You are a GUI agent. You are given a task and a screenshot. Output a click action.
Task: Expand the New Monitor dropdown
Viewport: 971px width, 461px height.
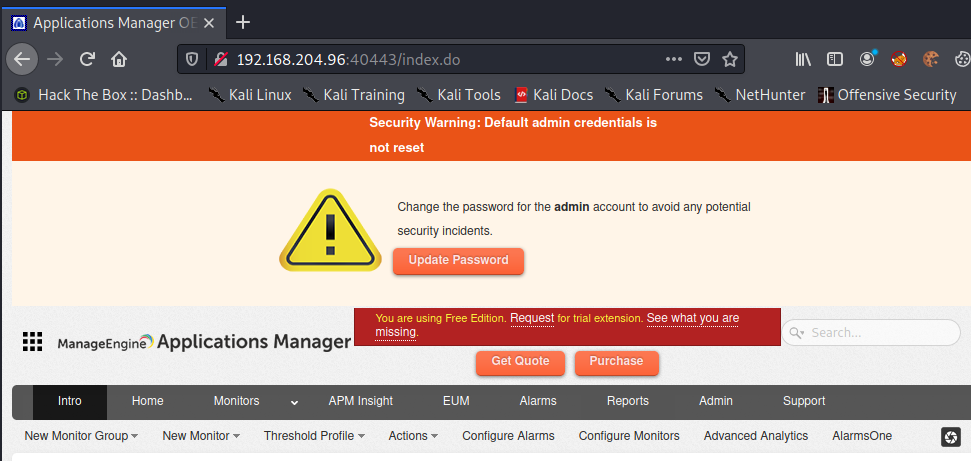(201, 436)
